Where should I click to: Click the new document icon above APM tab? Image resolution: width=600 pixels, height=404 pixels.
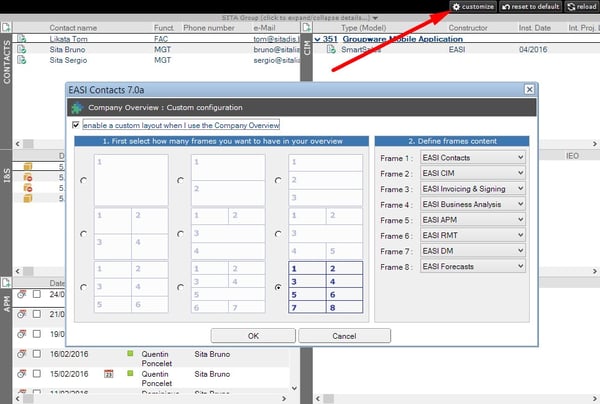[9, 283]
